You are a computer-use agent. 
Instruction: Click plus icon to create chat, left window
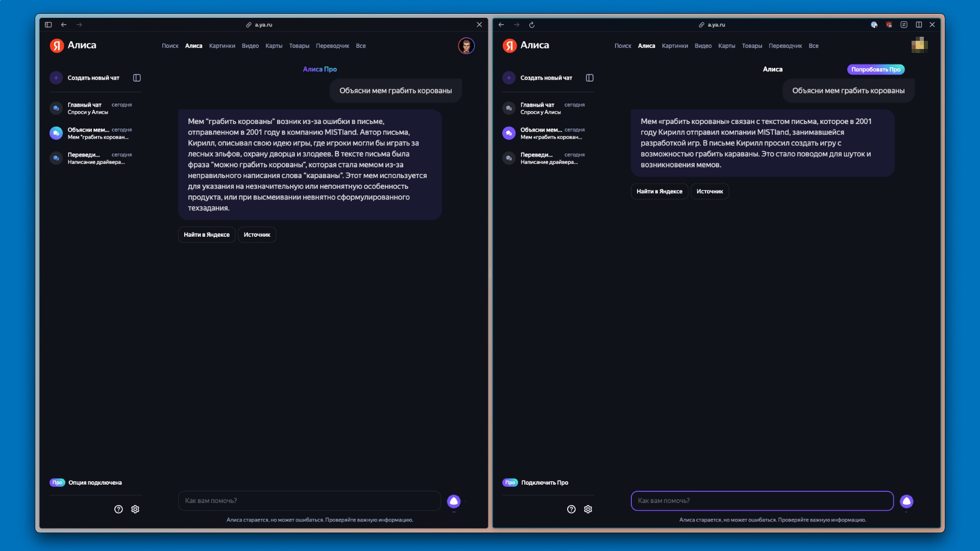click(56, 78)
